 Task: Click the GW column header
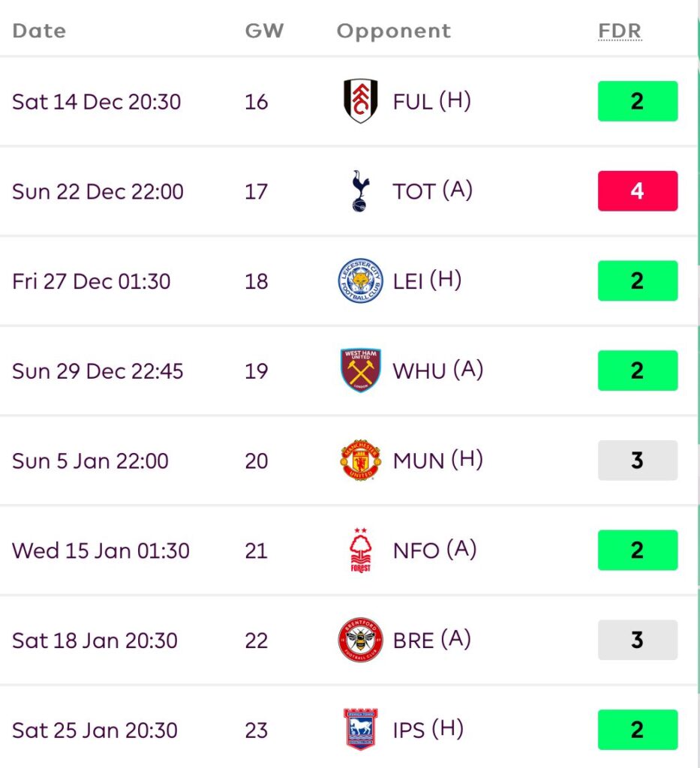point(264,31)
